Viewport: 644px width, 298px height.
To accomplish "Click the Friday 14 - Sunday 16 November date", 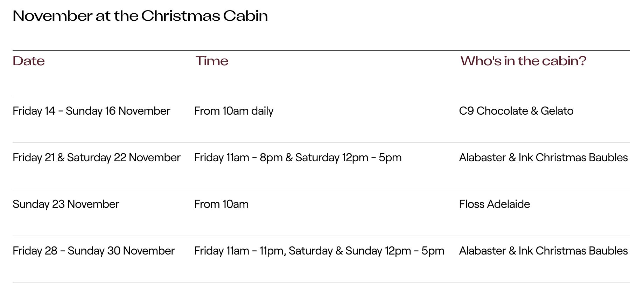I will point(91,111).
